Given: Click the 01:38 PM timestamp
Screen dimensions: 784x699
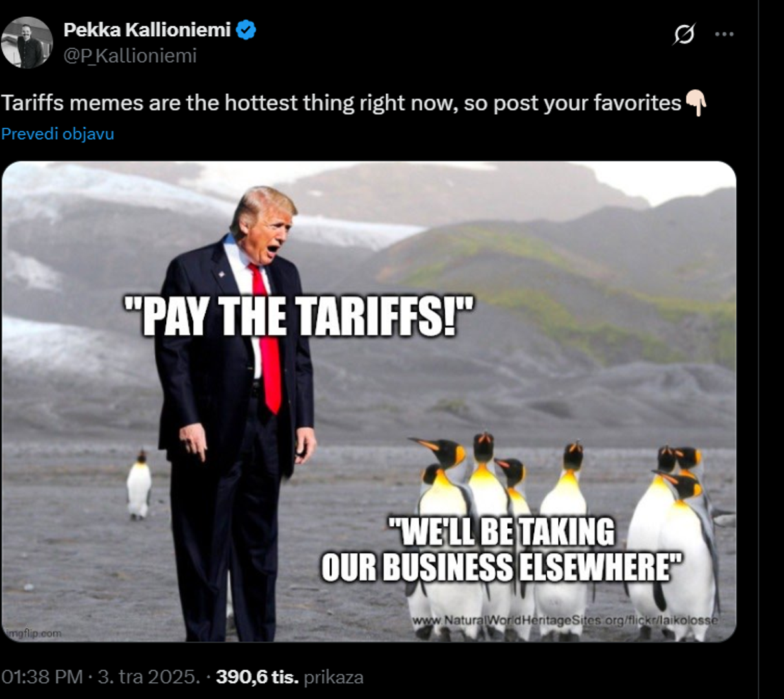Looking at the screenshot, I should click(x=42, y=677).
